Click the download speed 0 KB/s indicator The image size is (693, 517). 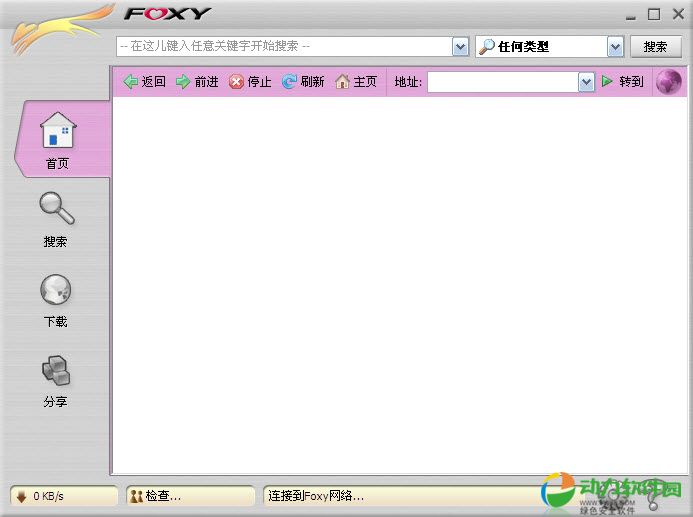coord(64,495)
